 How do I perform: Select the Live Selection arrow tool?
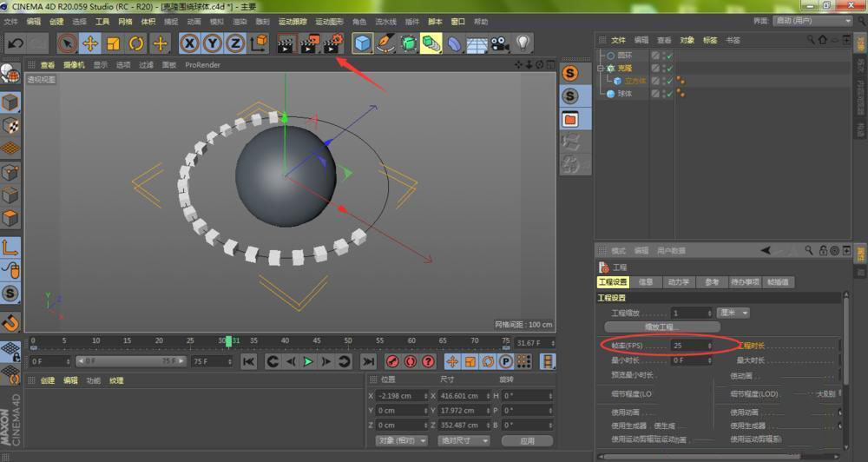pos(67,43)
